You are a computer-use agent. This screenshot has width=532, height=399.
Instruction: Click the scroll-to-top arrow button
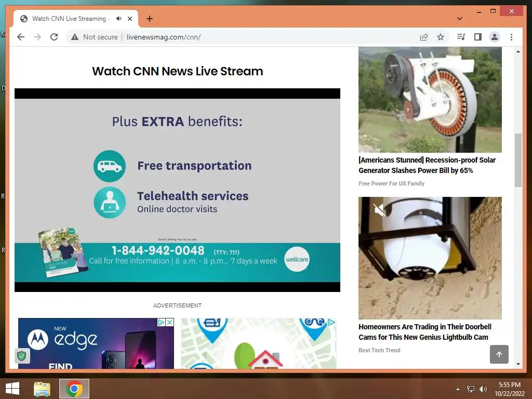pos(499,354)
